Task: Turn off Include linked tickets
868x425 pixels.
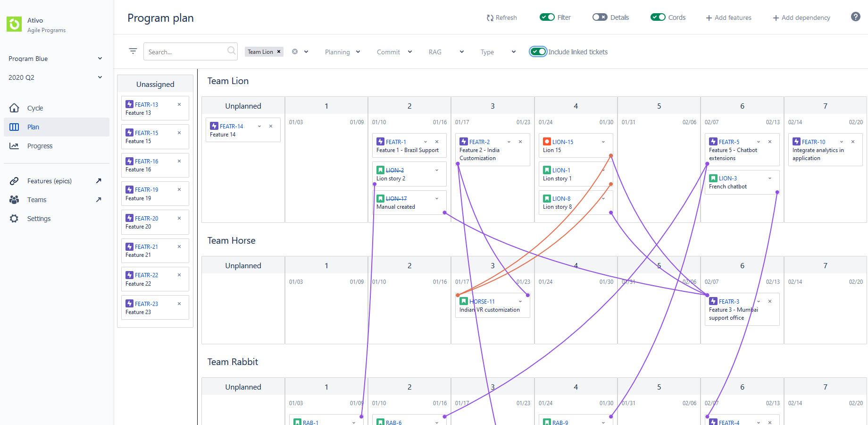Action: (x=538, y=51)
